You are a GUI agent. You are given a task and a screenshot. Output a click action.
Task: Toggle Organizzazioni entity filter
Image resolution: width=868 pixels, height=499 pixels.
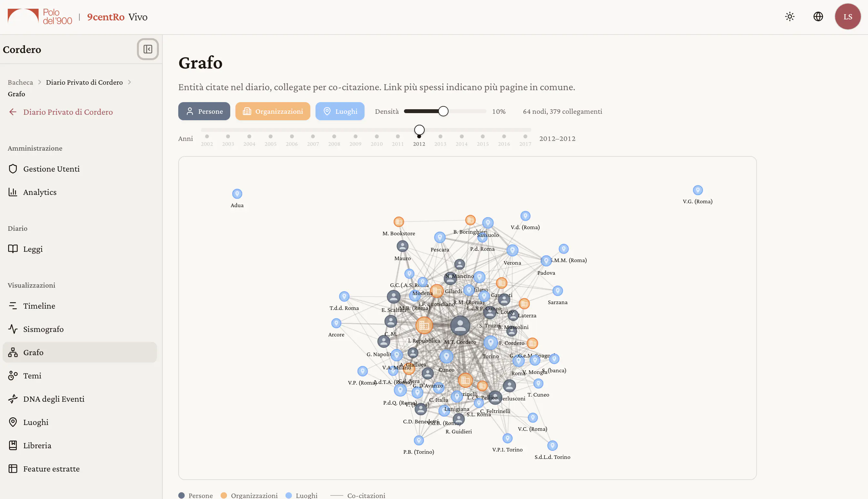[273, 111]
